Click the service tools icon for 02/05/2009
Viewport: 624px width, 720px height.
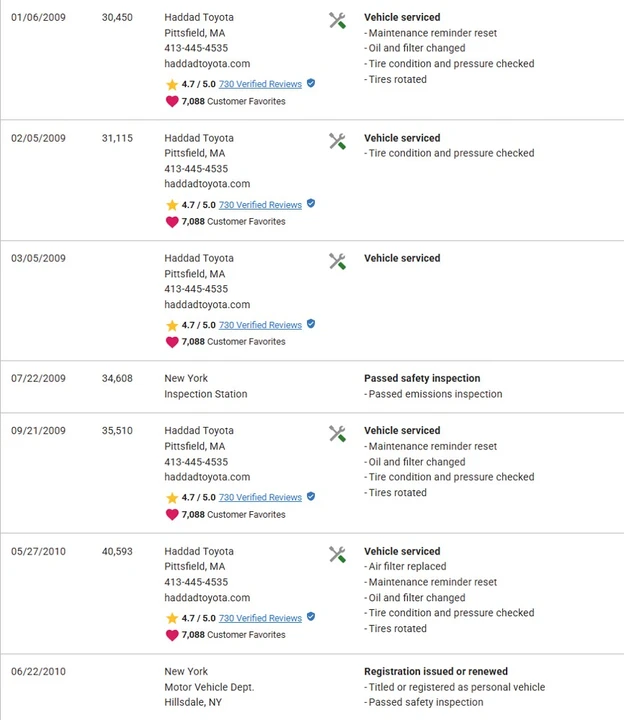pos(337,141)
